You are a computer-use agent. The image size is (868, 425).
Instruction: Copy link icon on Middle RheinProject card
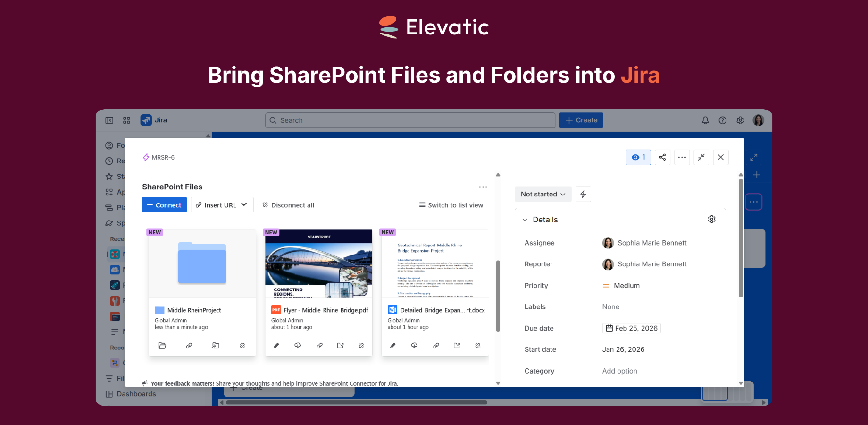[189, 345]
